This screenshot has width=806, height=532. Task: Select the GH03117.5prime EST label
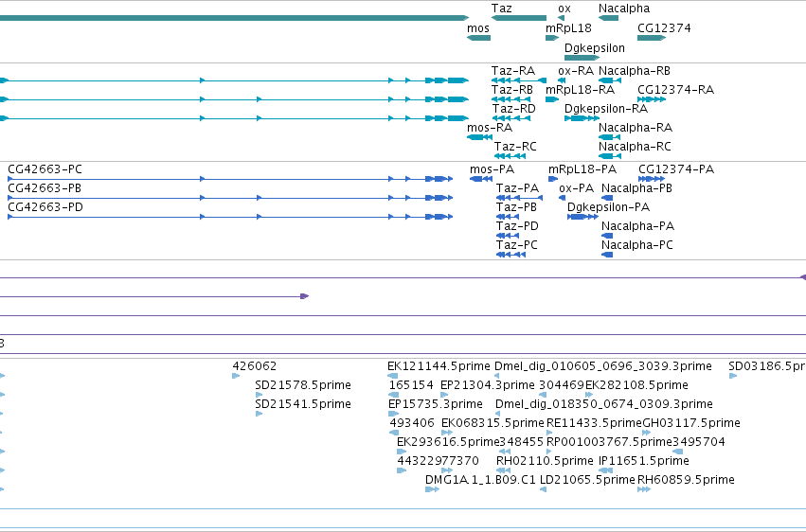click(x=691, y=424)
